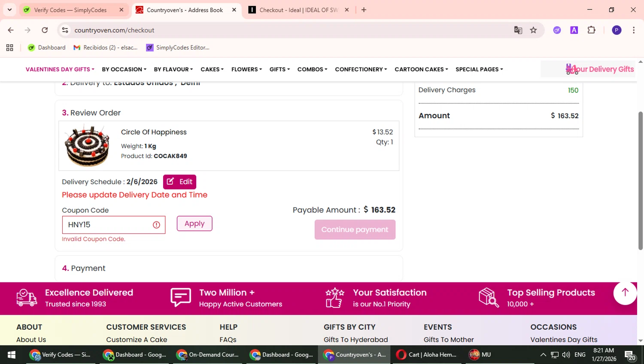Open the apps grid in bookmarks bar

point(9,48)
